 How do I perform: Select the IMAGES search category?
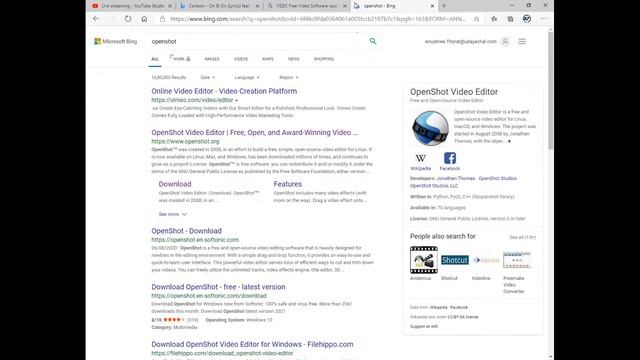point(212,59)
